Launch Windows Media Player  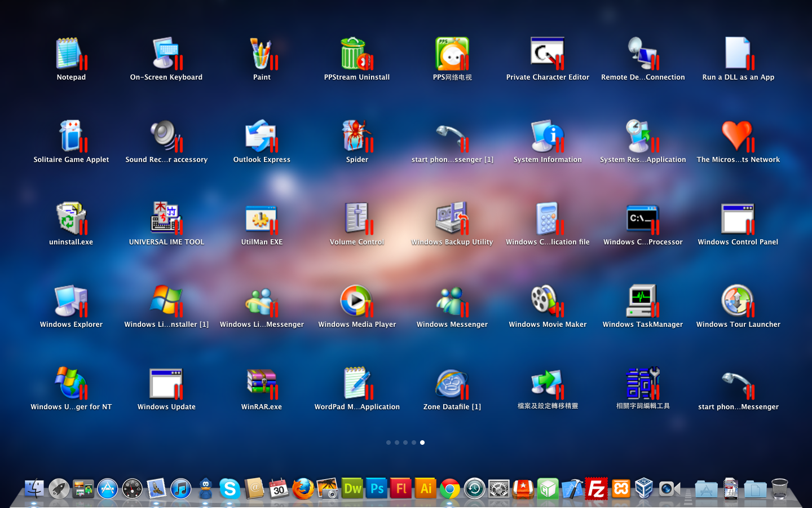(356, 301)
